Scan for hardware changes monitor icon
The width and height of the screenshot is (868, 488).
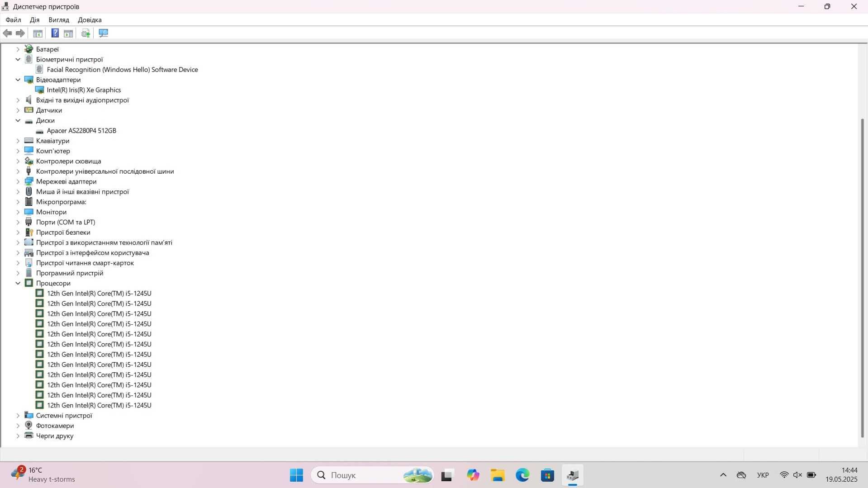click(104, 33)
